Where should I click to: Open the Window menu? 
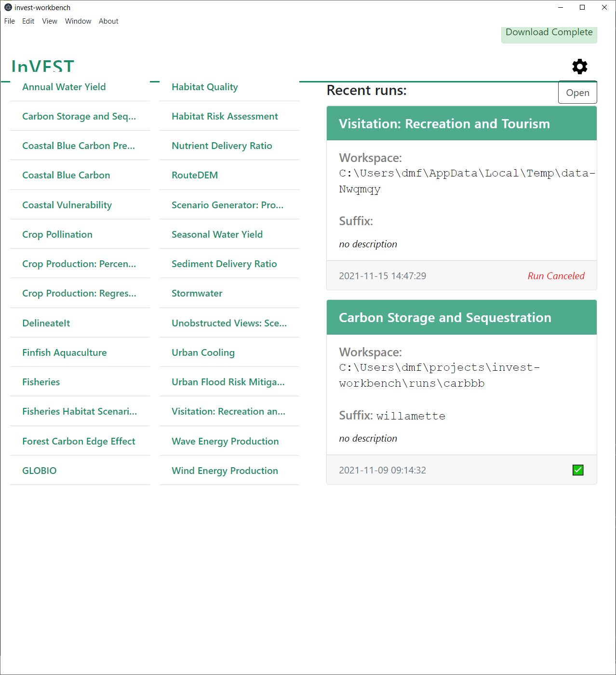(78, 21)
